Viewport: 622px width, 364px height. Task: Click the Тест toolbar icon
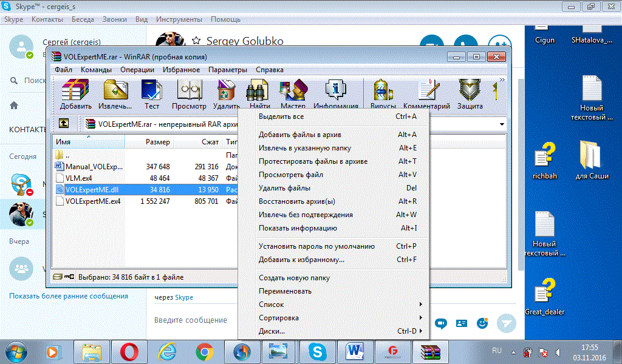[x=151, y=94]
